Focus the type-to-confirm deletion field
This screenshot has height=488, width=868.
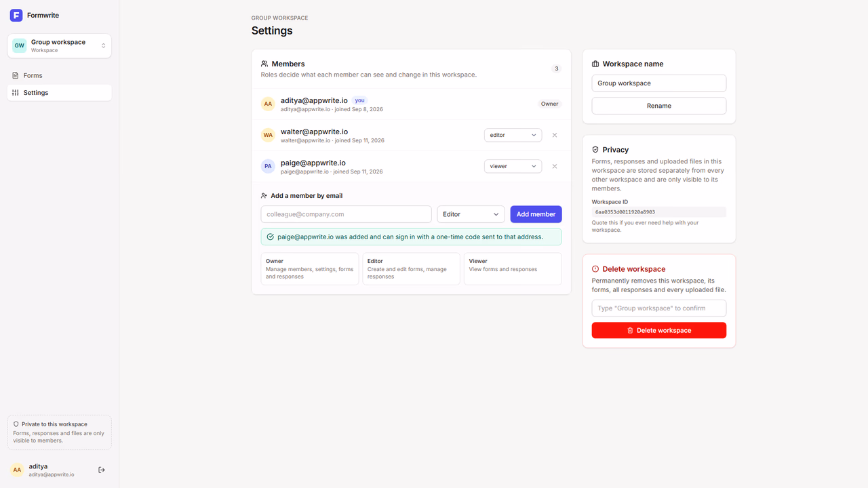[x=659, y=308]
